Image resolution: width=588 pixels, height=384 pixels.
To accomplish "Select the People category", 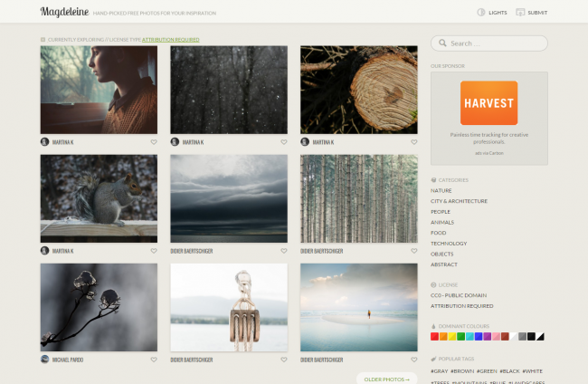I will (x=441, y=212).
